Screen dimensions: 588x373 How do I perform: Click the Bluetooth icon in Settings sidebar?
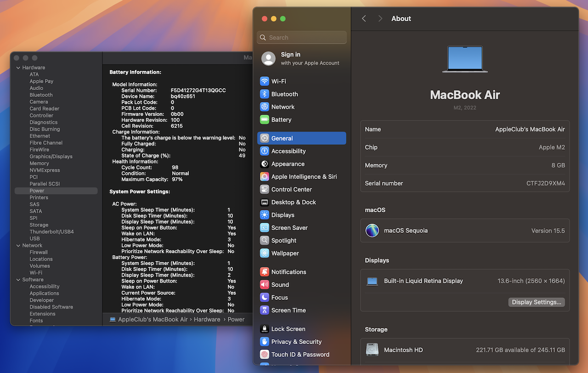(x=264, y=94)
